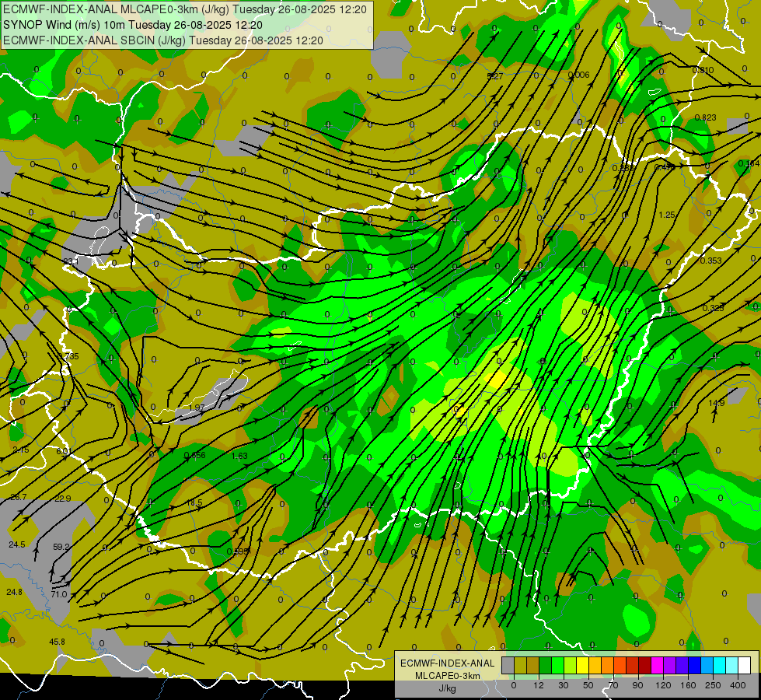Click the red-orange legend swatch after 70

[x=620, y=665]
